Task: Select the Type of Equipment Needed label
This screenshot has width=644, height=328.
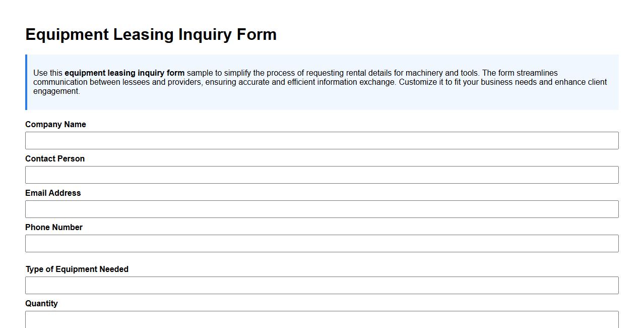Action: 77,269
